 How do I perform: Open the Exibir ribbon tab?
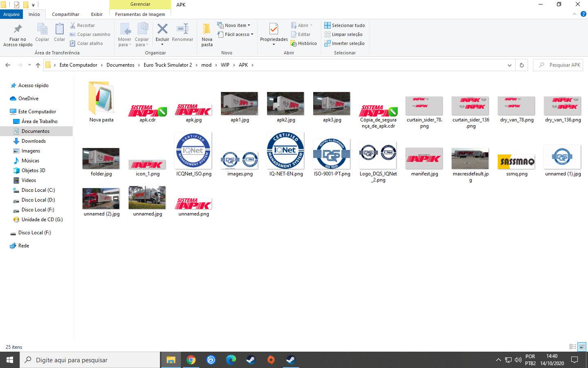(97, 14)
